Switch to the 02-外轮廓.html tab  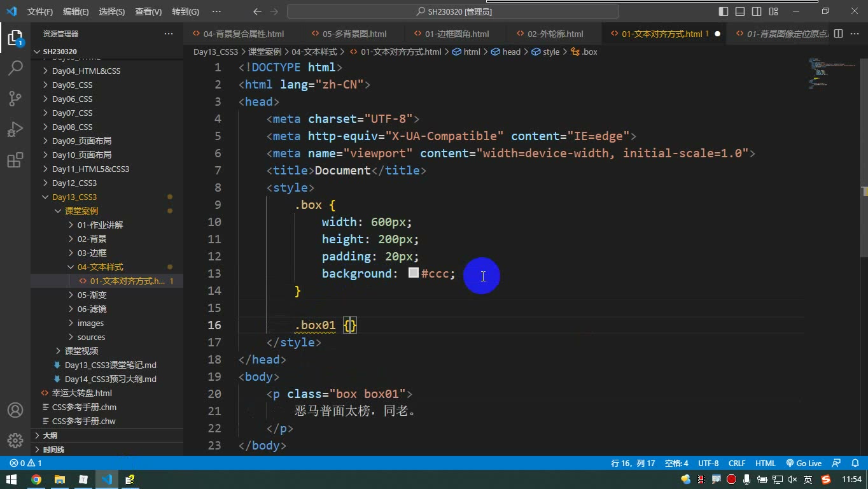(x=556, y=34)
